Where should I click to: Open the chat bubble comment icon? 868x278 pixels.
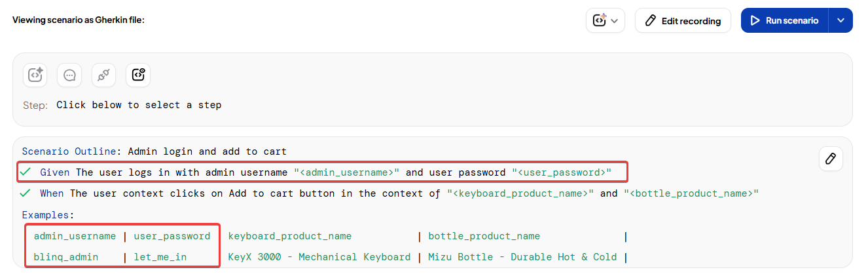point(69,75)
